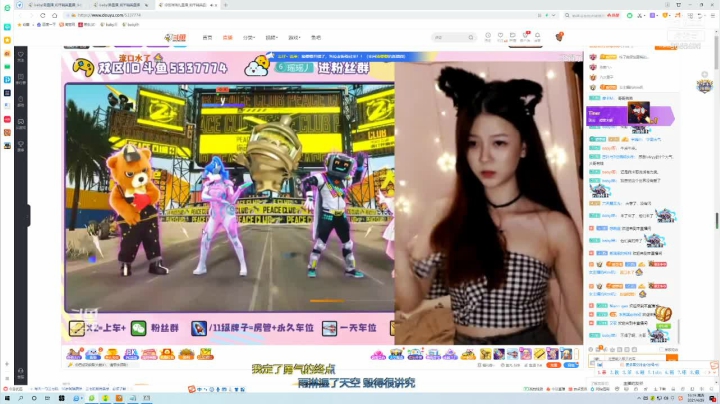Click the taskbar Task View icon
The height and width of the screenshot is (404, 720).
coord(47,398)
